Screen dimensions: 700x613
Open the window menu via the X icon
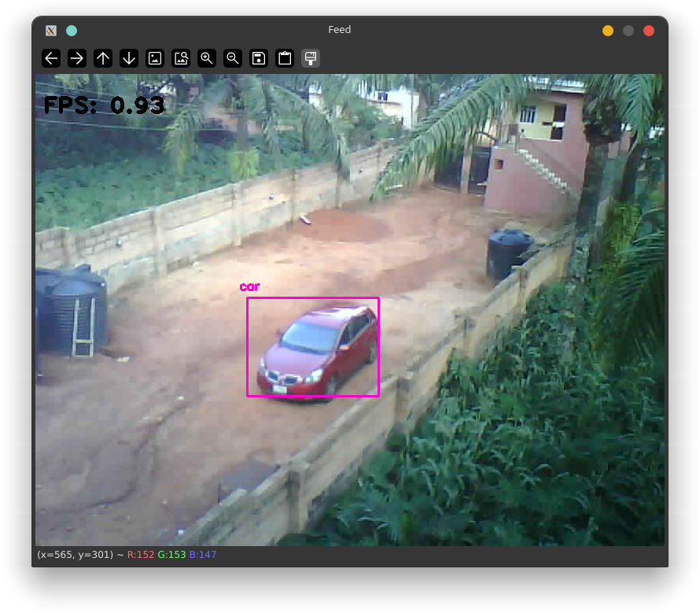(x=50, y=30)
